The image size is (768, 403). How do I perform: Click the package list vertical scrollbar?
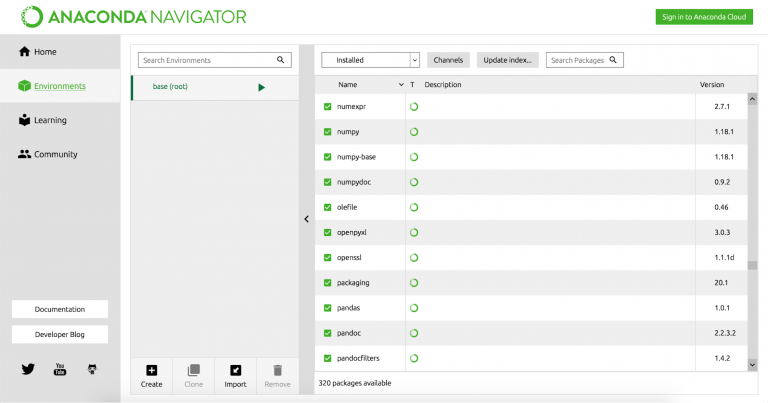click(x=752, y=264)
